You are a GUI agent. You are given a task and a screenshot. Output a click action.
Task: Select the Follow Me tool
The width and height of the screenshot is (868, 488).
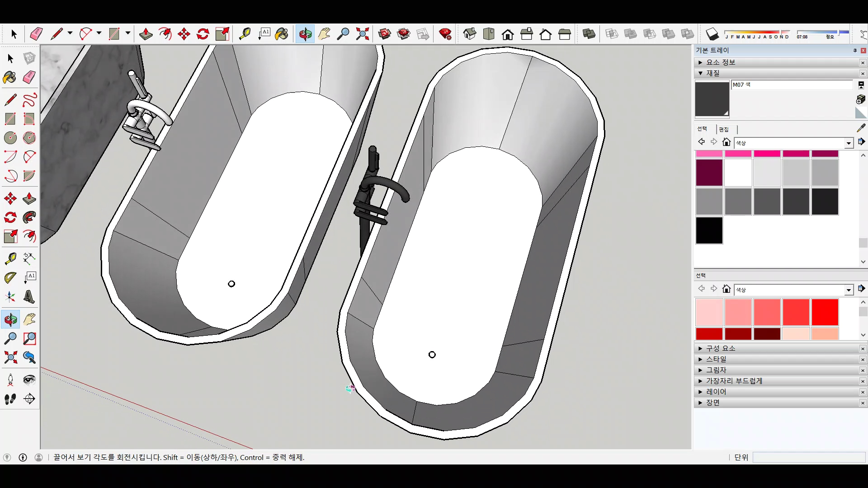tap(29, 217)
